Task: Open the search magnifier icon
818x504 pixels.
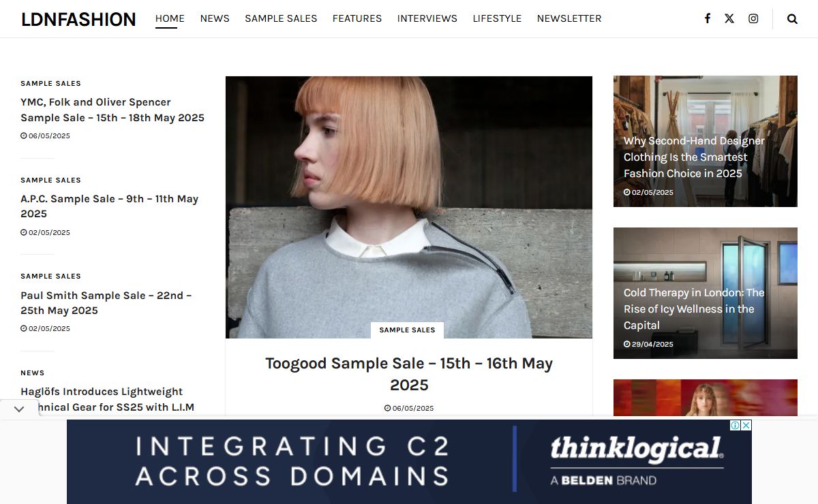Action: tap(792, 19)
